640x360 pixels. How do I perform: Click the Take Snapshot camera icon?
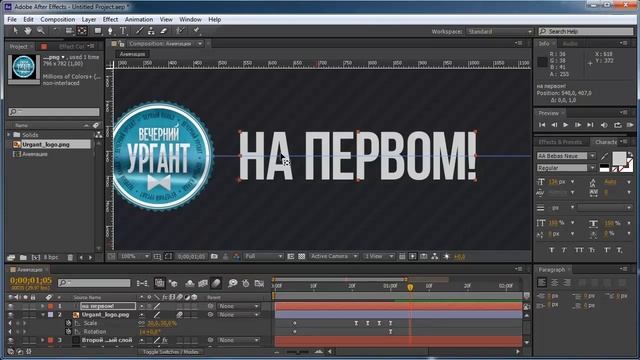pyautogui.click(x=214, y=256)
